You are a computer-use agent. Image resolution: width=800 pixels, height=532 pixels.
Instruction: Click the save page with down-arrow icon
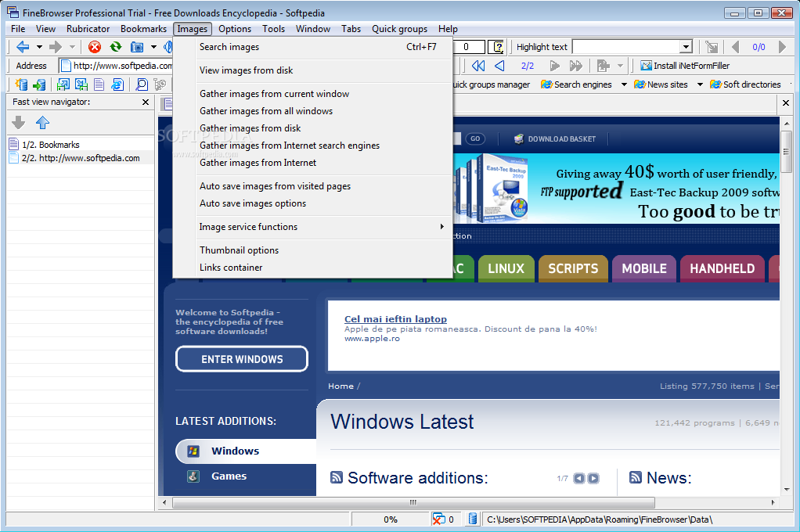point(81,84)
